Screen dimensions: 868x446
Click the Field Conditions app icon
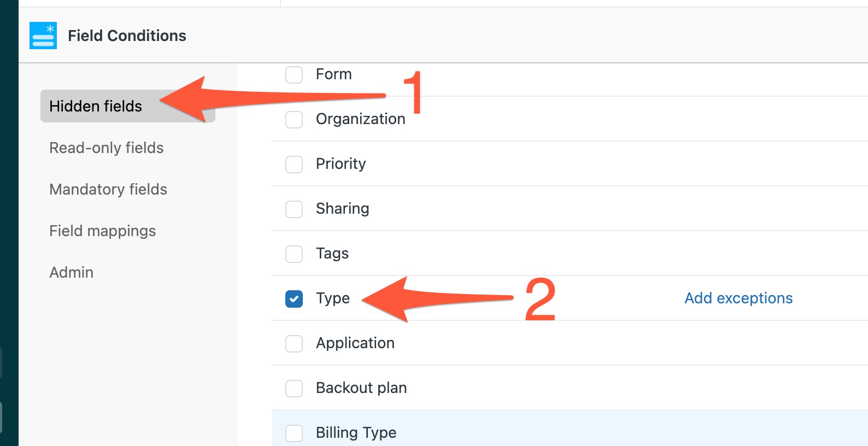(x=43, y=35)
